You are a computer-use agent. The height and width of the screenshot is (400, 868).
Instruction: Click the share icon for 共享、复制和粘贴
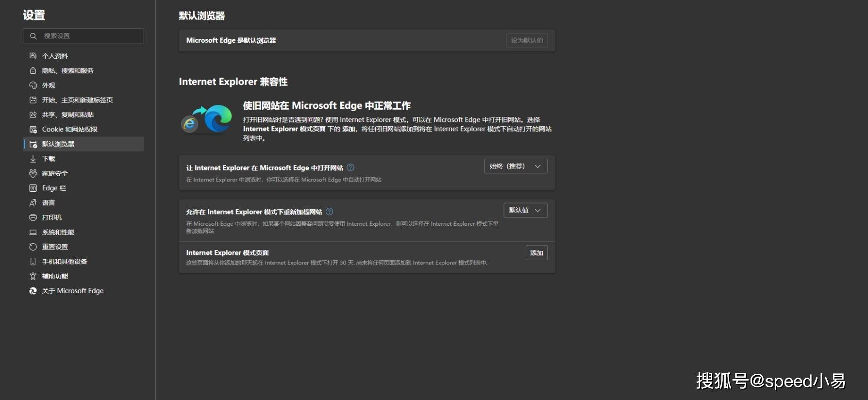[33, 115]
